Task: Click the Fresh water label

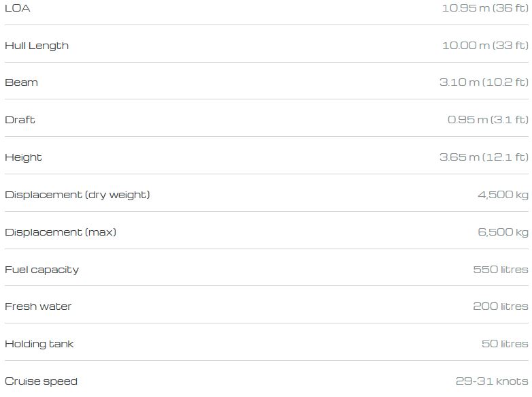Action: (38, 306)
